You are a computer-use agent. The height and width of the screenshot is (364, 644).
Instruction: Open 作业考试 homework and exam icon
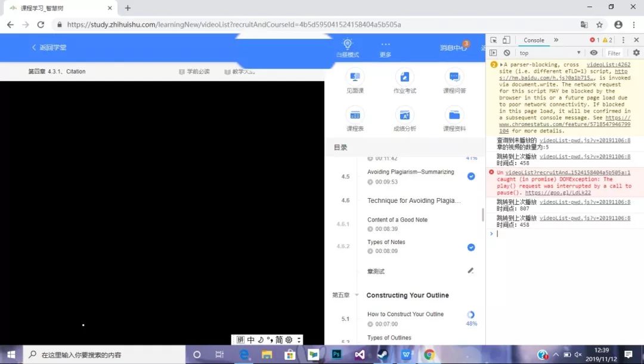point(405,77)
